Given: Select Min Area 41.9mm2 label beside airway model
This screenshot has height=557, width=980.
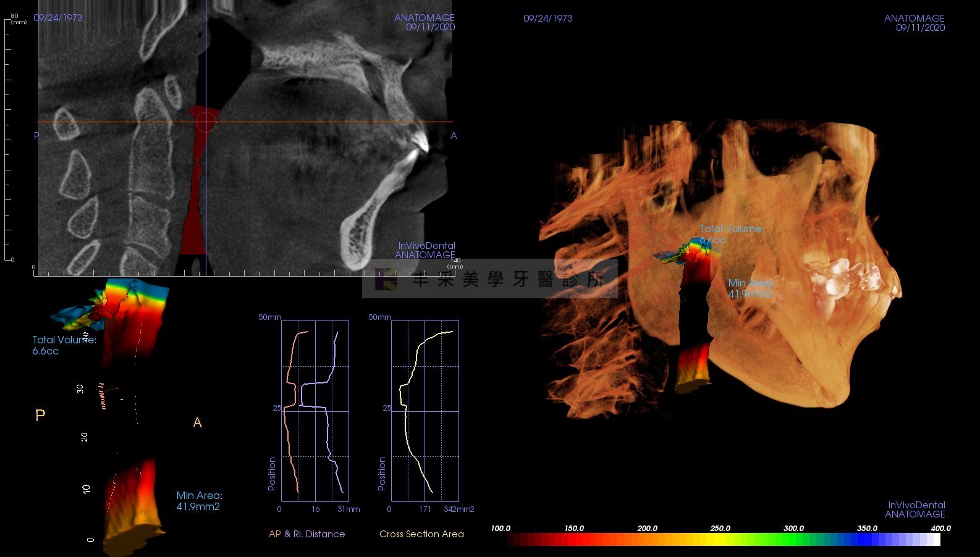Looking at the screenshot, I should pos(199,501).
